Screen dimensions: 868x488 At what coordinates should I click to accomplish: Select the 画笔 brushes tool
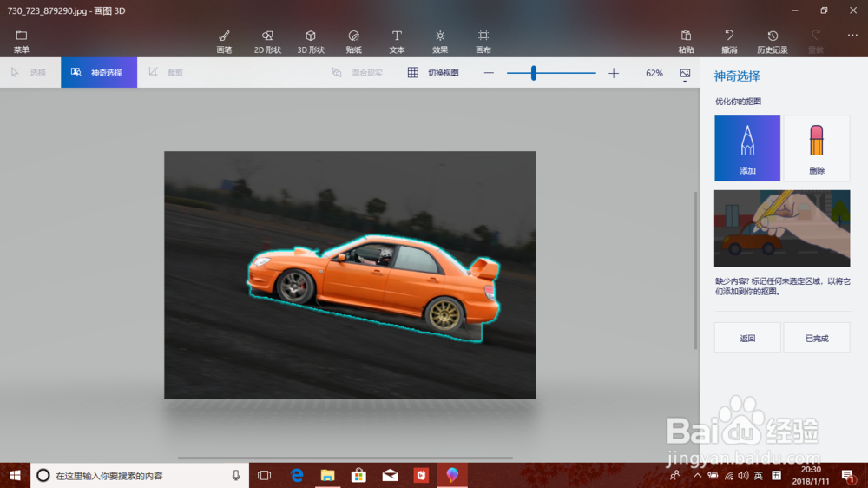(x=224, y=42)
